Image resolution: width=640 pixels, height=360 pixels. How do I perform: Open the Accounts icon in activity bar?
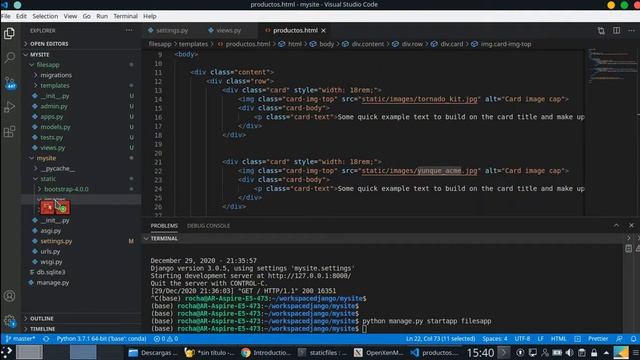click(x=9, y=296)
